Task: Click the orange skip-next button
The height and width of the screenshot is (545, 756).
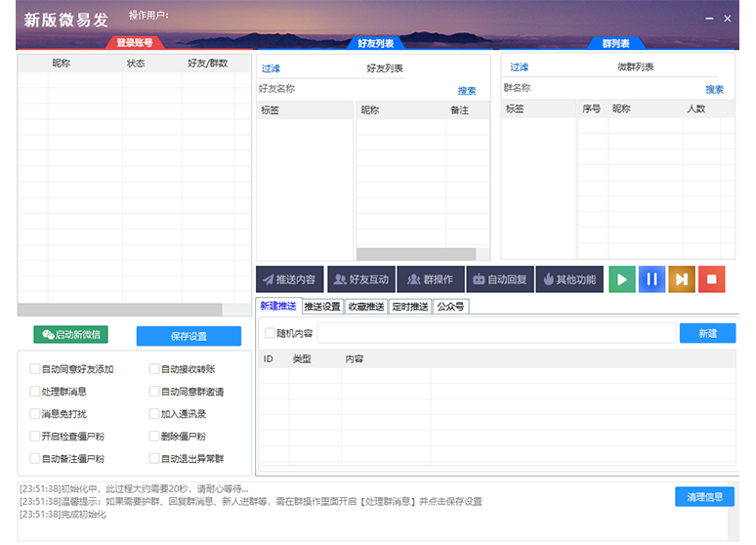Action: pos(682,279)
